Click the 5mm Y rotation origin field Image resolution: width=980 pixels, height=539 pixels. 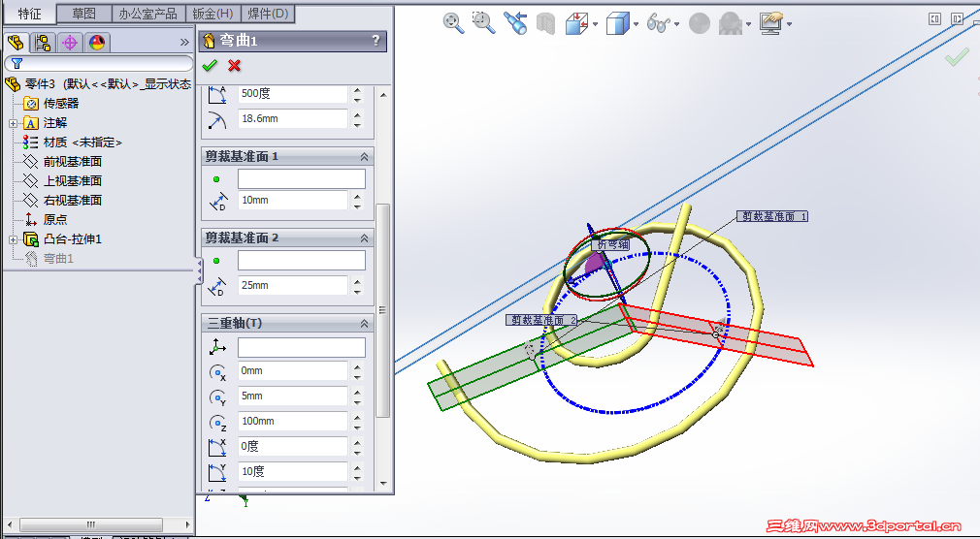tap(292, 396)
